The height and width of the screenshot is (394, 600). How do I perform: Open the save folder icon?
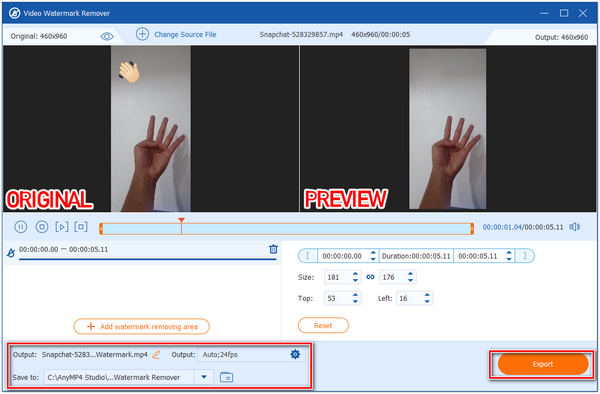point(227,377)
